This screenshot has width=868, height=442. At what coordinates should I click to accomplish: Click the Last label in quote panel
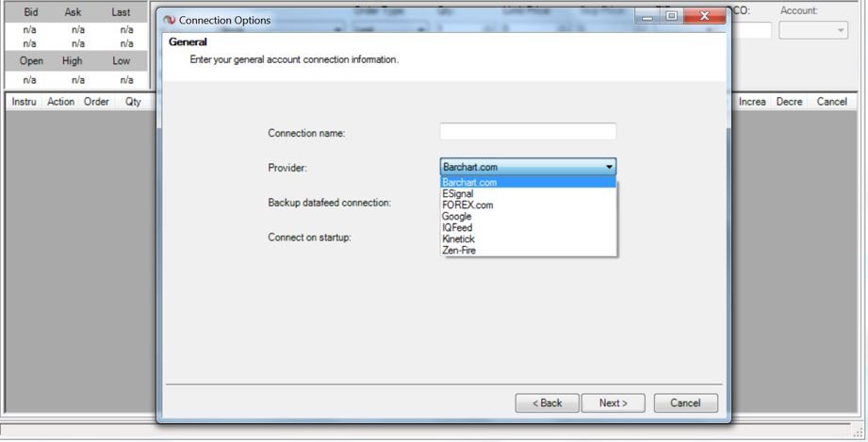tap(121, 12)
